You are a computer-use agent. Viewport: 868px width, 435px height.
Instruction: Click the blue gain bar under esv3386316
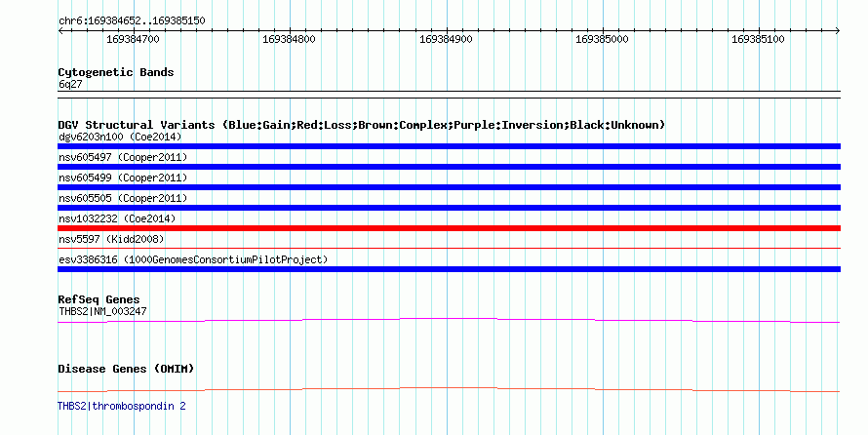click(449, 269)
